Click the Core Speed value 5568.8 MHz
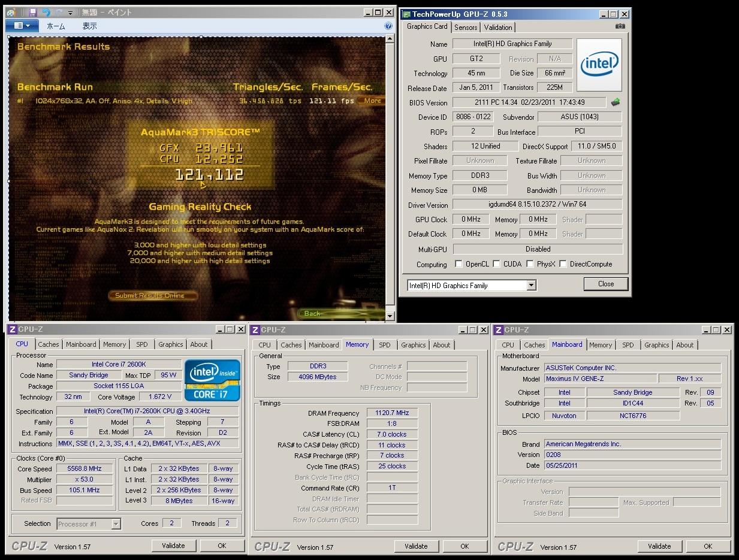Viewport: 739px width, 560px height. point(85,469)
